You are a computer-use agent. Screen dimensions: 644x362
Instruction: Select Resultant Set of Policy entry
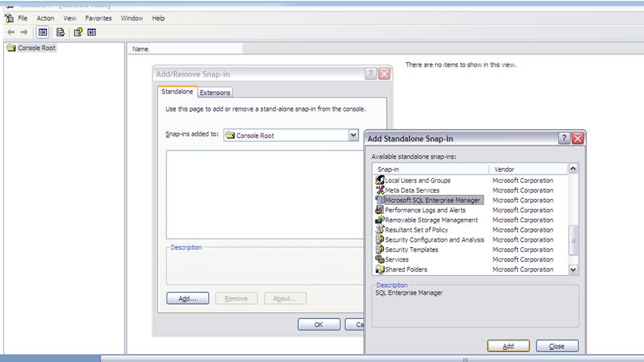[416, 229]
